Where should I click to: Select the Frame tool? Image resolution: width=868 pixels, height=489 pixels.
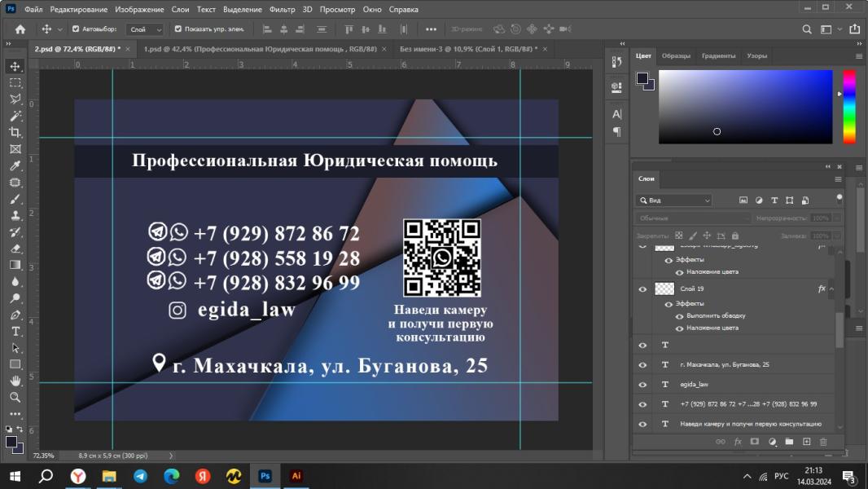coord(15,149)
